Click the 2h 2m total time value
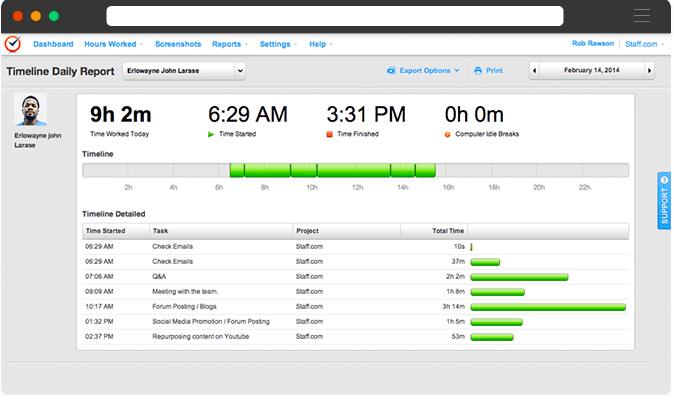674x400 pixels. tap(455, 277)
